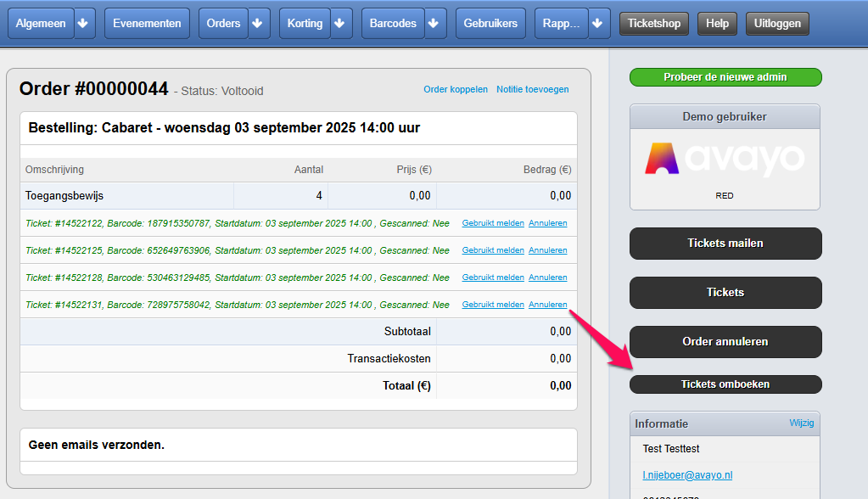The width and height of the screenshot is (868, 499).
Task: Mark ticket #14522122 as used via Gebruikt melden
Action: 493,223
